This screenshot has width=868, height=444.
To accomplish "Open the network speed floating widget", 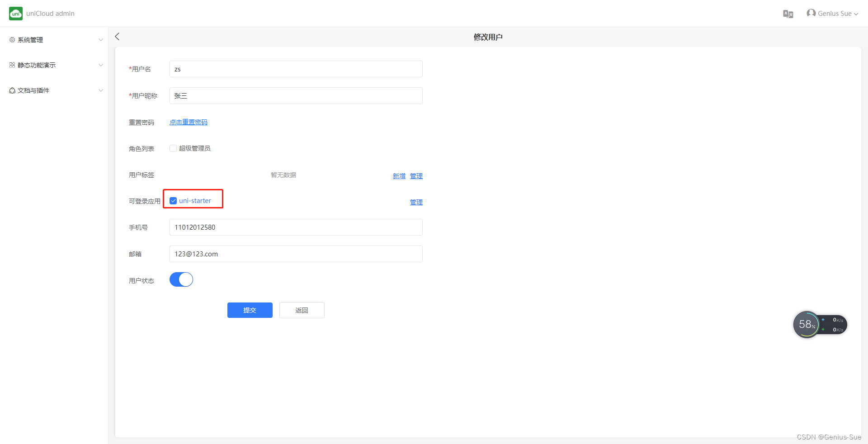I will coord(820,325).
